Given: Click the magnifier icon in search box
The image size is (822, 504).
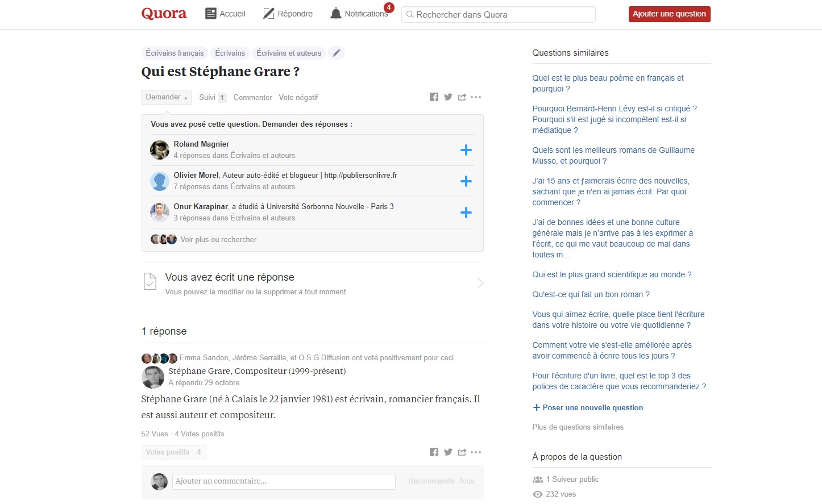Looking at the screenshot, I should (x=409, y=15).
